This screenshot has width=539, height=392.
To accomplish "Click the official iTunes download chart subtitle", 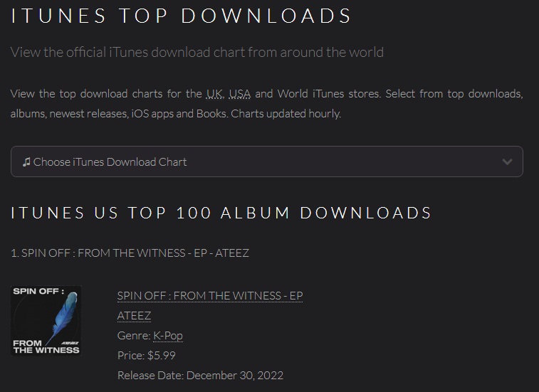I will click(x=197, y=52).
